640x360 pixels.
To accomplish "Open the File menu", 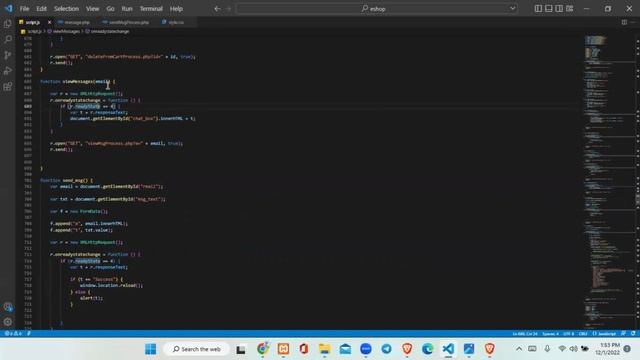I will (24, 9).
